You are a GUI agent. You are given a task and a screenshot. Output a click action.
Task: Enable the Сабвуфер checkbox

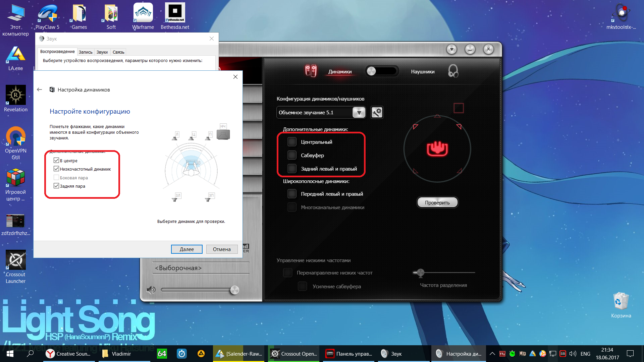(x=292, y=155)
